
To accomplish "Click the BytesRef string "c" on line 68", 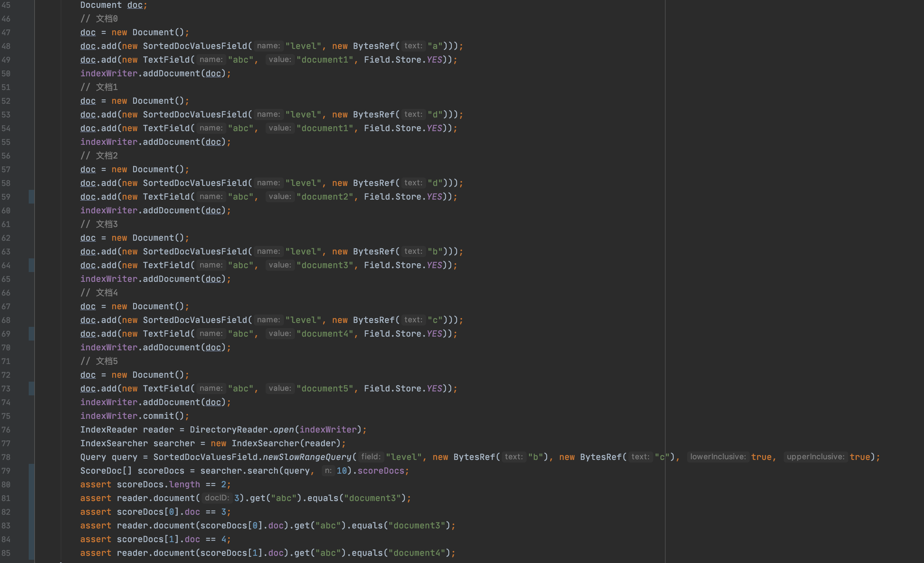I will (x=435, y=320).
